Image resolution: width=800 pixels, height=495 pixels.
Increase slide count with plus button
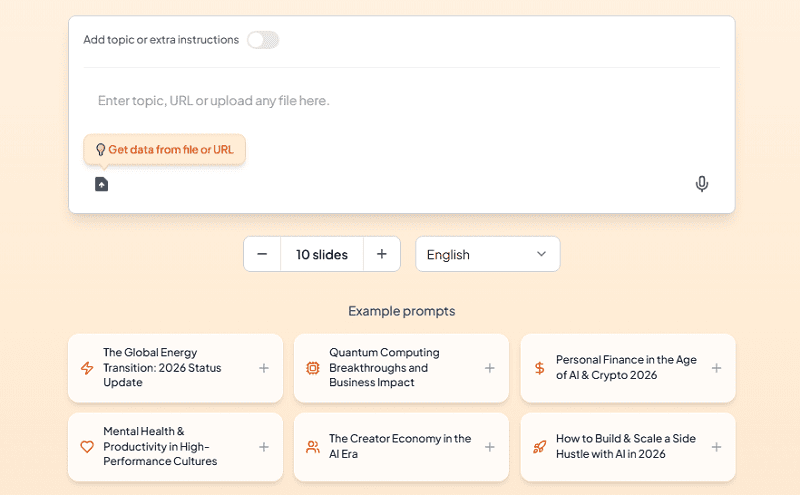381,254
